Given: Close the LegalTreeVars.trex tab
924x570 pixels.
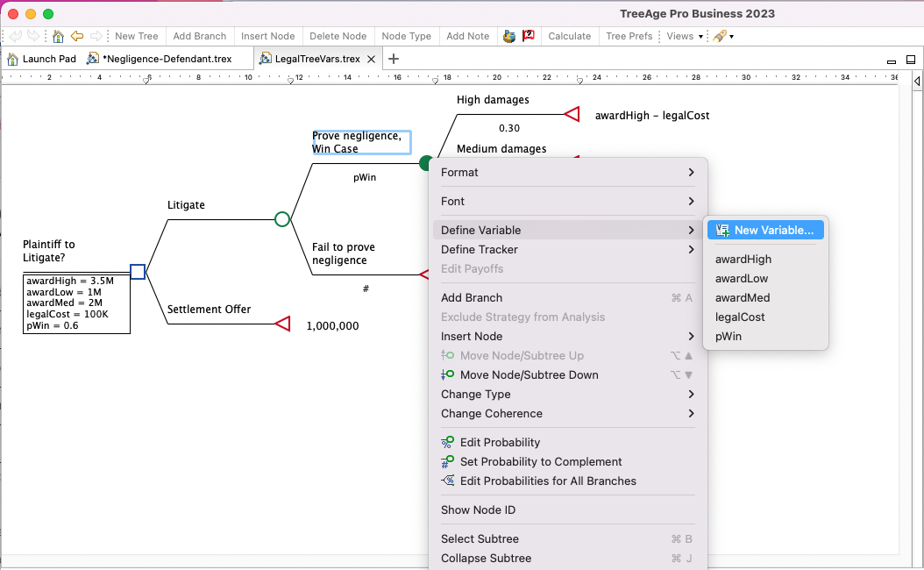Looking at the screenshot, I should point(371,59).
